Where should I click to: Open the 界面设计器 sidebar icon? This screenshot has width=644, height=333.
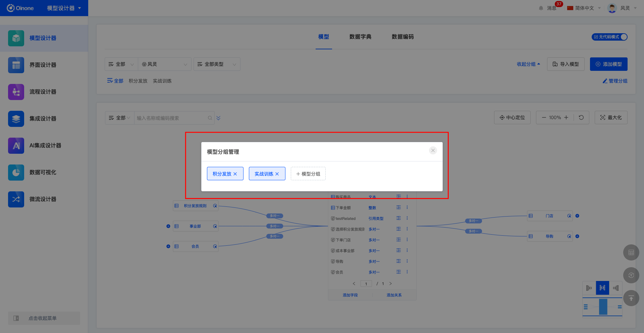(x=16, y=65)
